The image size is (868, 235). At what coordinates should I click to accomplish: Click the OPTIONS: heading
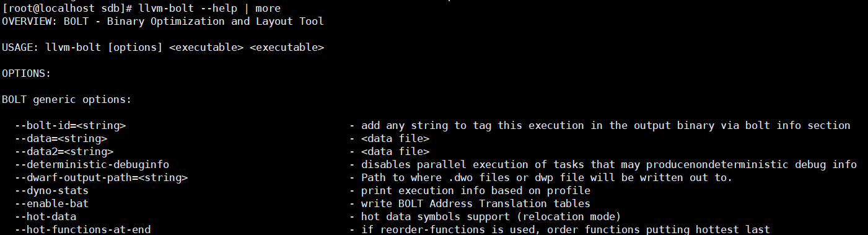[27, 73]
